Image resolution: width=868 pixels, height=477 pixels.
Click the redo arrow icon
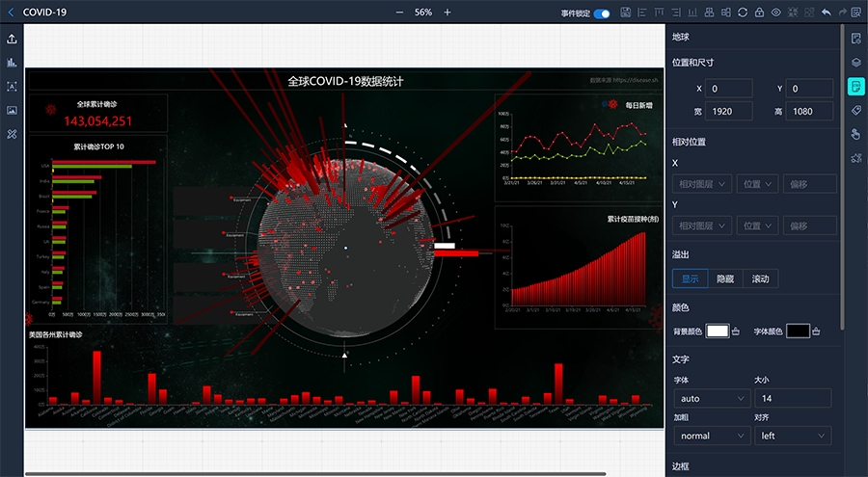(x=843, y=13)
